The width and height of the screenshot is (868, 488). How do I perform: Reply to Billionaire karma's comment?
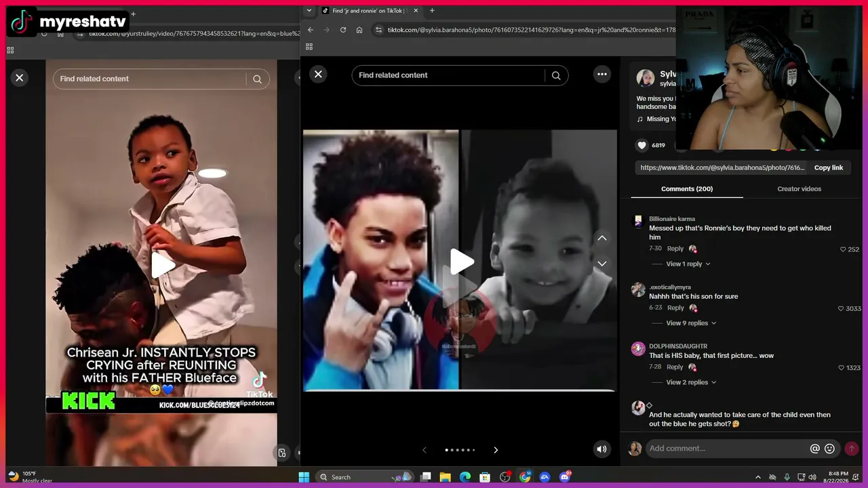675,249
